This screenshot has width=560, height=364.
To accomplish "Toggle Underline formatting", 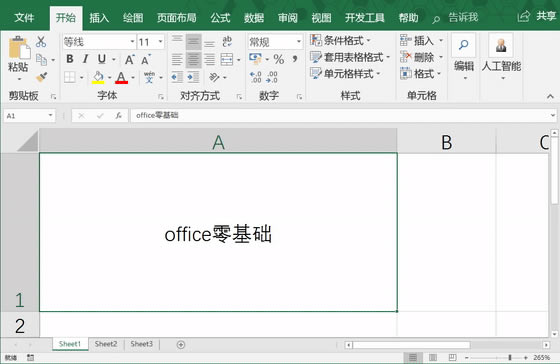I will 102,59.
